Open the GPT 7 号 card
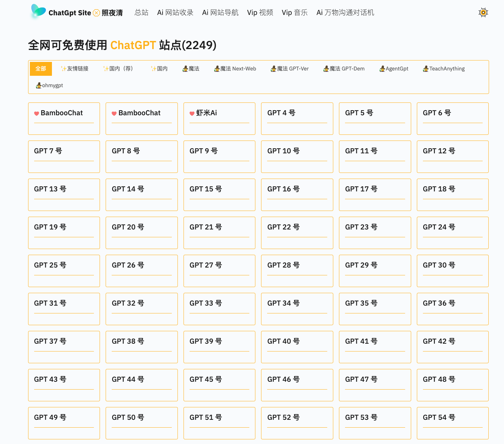This screenshot has width=504, height=444. click(x=64, y=157)
